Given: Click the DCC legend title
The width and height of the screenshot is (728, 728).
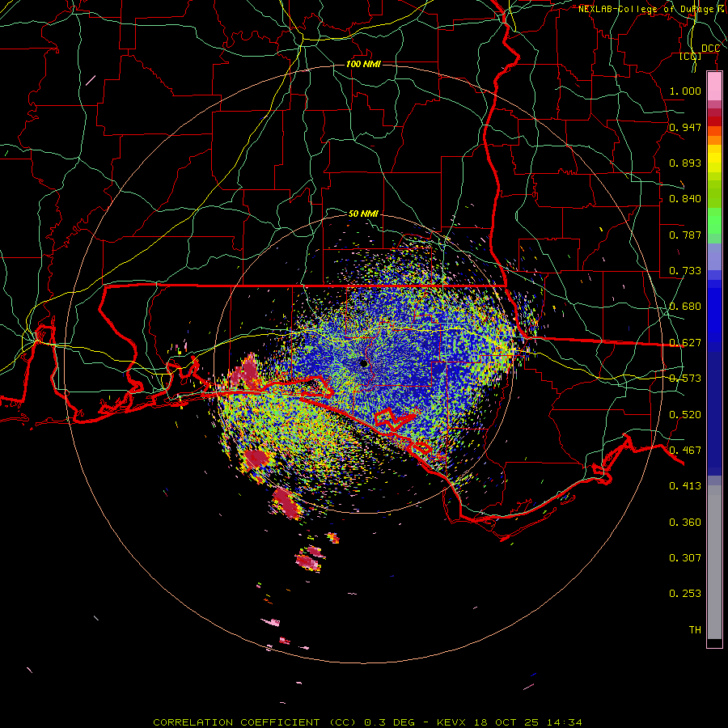Looking at the screenshot, I should coord(710,49).
